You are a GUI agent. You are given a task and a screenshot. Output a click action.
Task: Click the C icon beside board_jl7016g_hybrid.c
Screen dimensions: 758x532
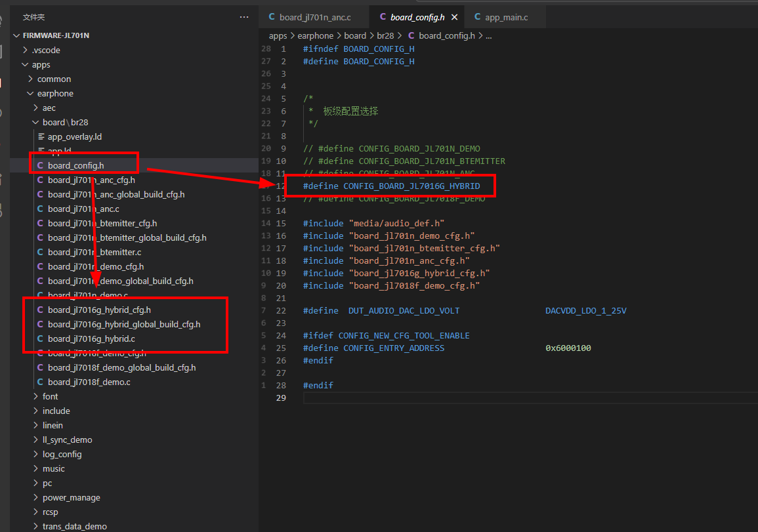(40, 338)
